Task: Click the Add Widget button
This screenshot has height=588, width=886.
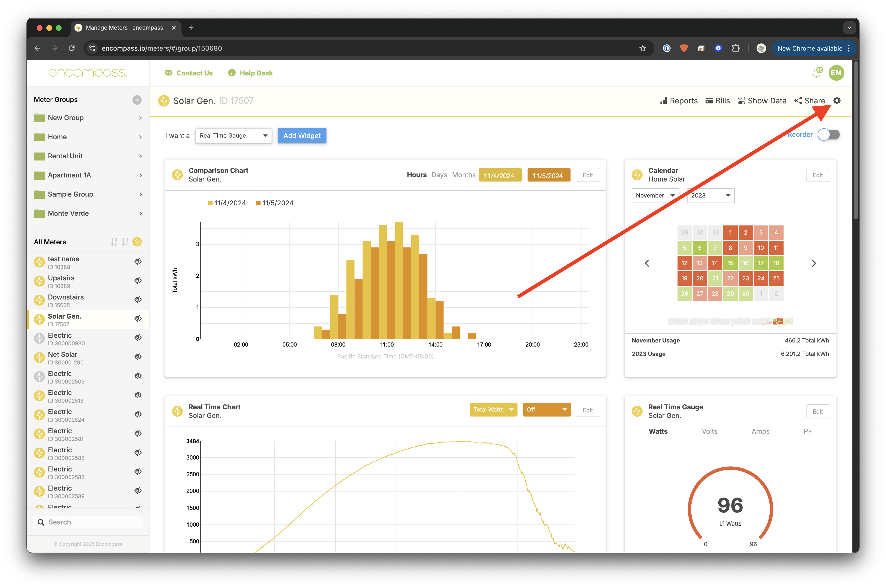Action: point(302,136)
